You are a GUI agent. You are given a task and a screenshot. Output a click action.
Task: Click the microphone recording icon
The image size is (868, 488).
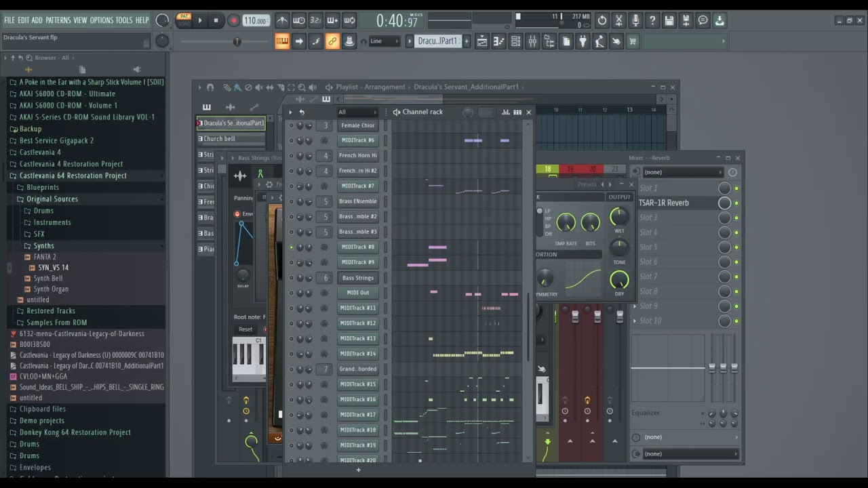point(635,20)
